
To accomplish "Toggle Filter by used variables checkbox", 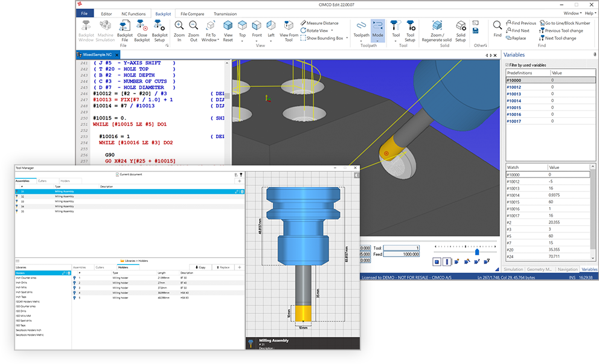I will [507, 65].
